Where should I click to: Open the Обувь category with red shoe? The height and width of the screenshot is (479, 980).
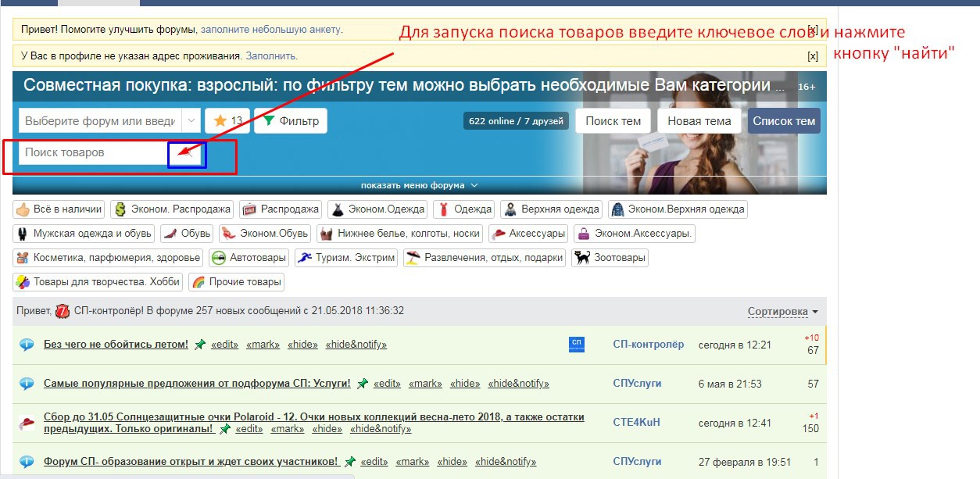(187, 234)
